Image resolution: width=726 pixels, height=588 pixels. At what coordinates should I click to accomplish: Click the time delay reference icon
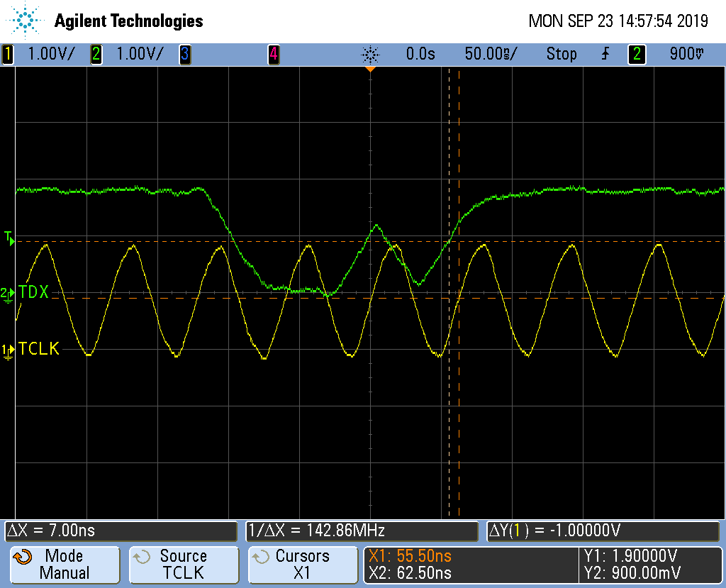point(369,54)
